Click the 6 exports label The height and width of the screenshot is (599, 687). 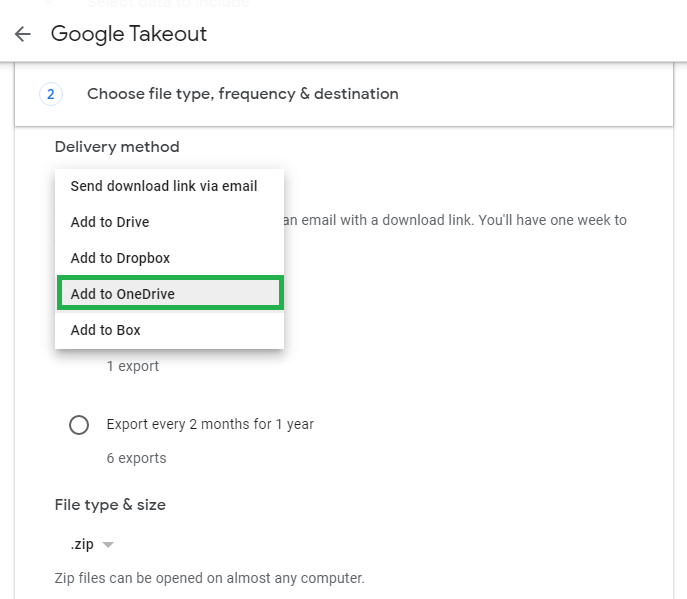click(136, 458)
